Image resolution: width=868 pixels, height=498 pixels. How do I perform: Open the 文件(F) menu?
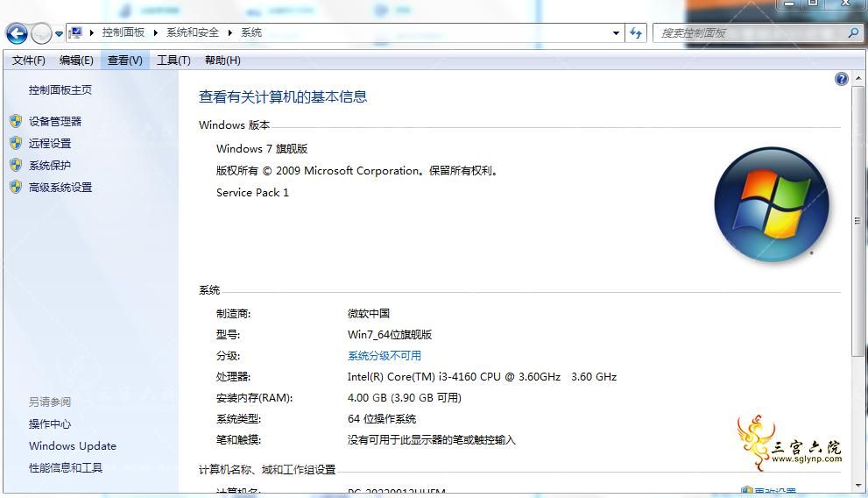(x=29, y=60)
